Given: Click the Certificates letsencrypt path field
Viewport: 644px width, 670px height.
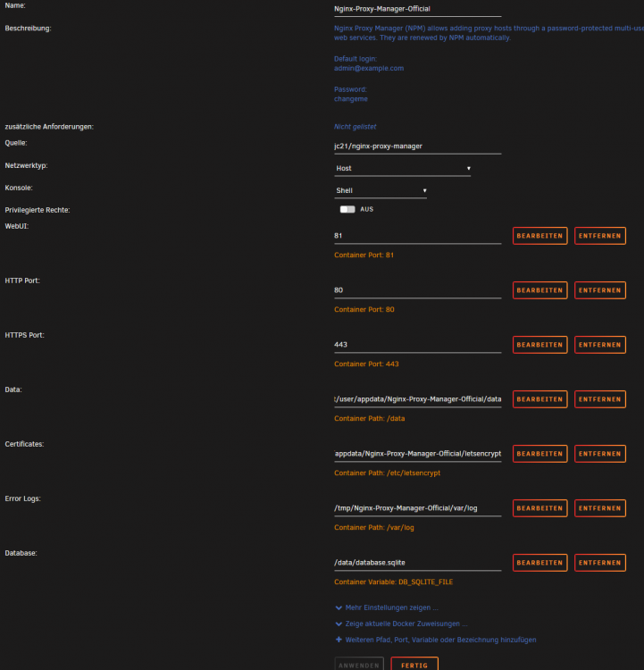Looking at the screenshot, I should [x=417, y=454].
